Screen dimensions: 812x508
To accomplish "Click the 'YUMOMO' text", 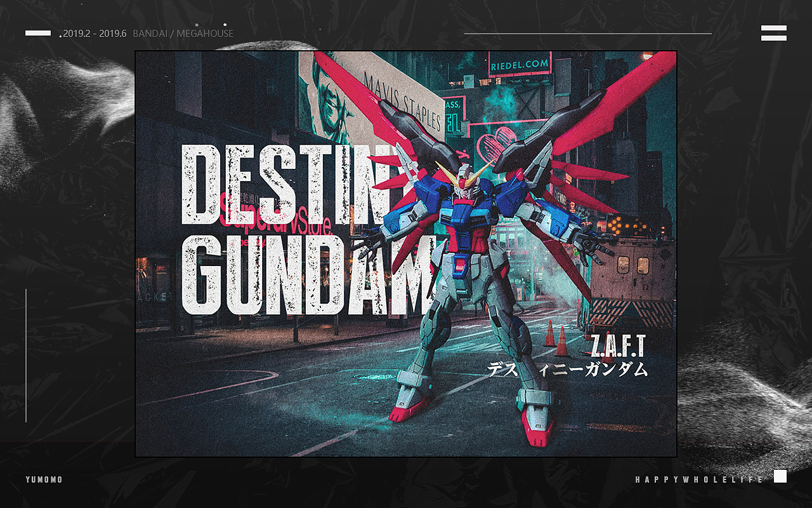I will pyautogui.click(x=44, y=479).
